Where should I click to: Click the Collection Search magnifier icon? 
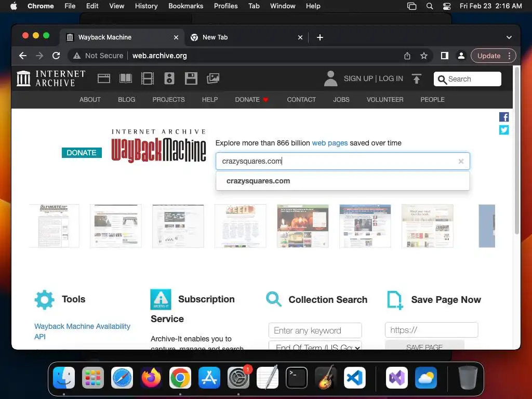(x=273, y=299)
